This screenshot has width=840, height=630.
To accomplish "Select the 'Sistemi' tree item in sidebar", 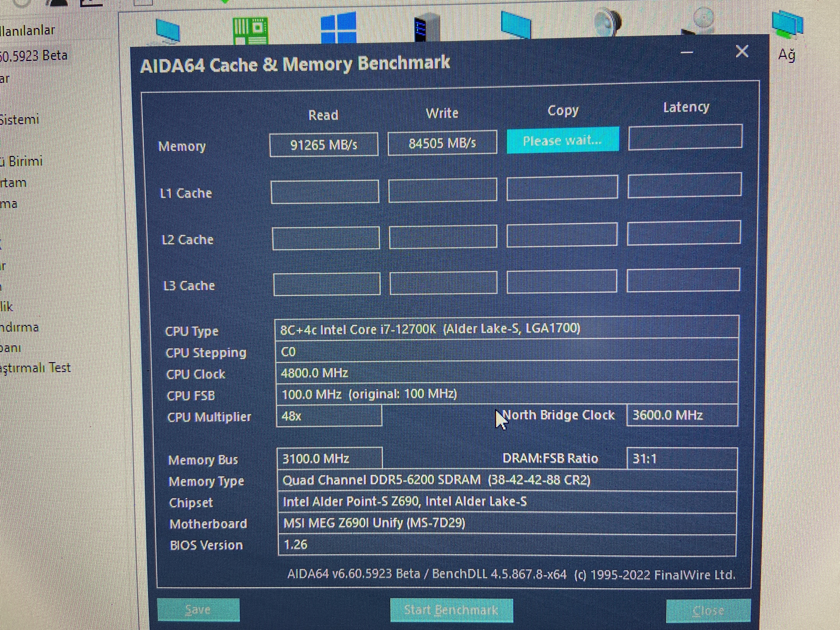I will (x=20, y=120).
